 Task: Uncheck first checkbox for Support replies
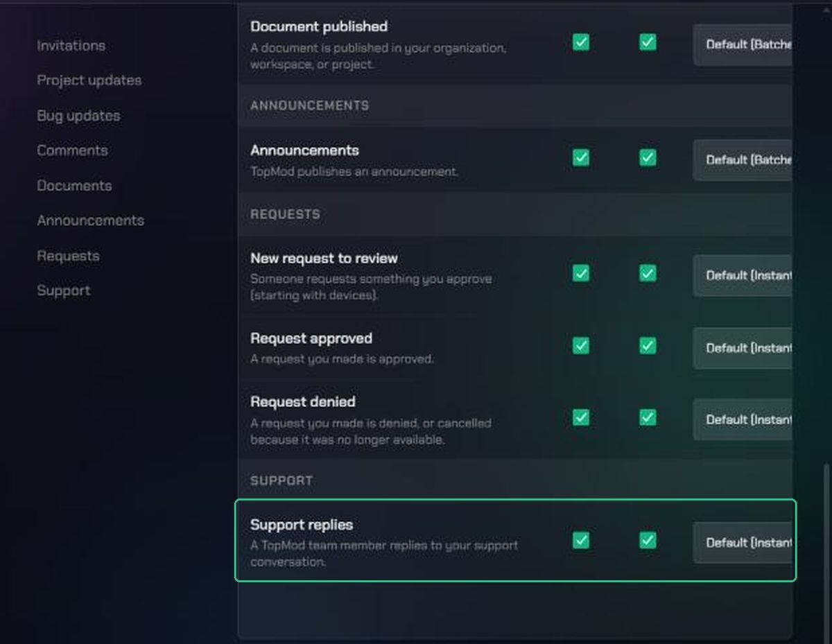(x=581, y=540)
